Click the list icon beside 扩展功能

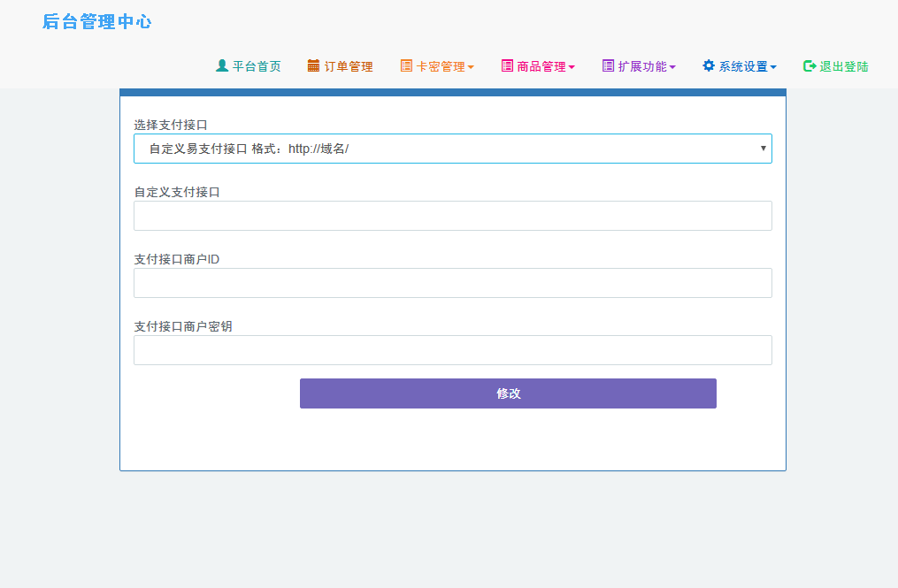coord(608,65)
